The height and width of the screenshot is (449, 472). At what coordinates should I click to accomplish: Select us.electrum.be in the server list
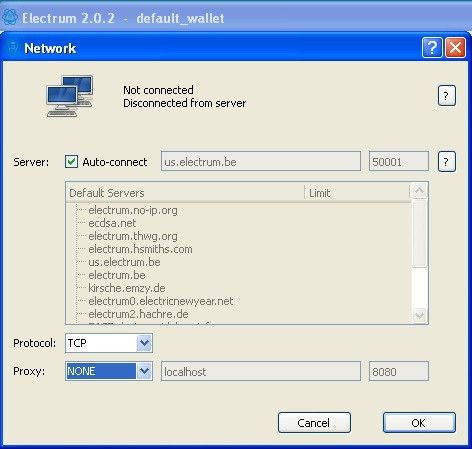pos(124,262)
